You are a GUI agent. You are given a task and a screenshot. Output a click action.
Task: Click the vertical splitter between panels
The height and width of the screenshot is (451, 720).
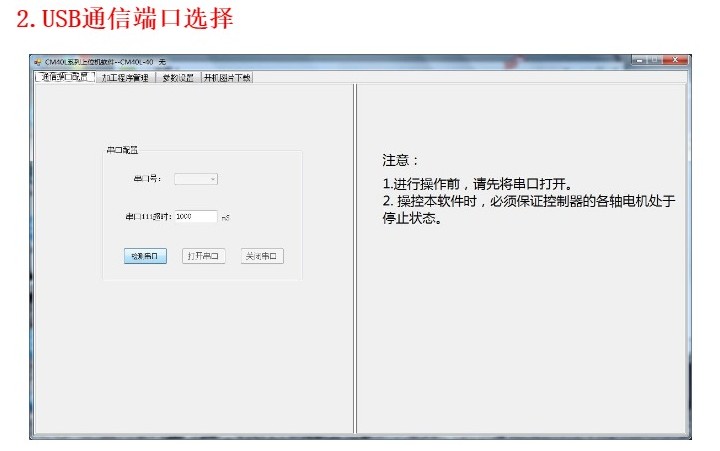pyautogui.click(x=355, y=258)
